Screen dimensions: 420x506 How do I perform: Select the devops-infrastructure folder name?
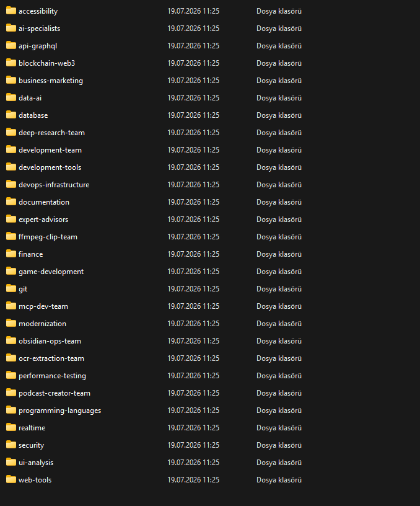[x=54, y=185]
